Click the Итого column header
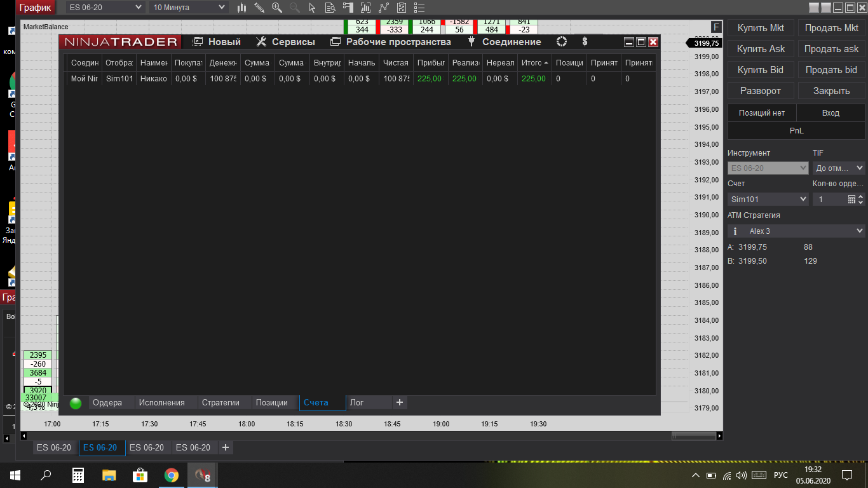The image size is (868, 488). tap(533, 63)
